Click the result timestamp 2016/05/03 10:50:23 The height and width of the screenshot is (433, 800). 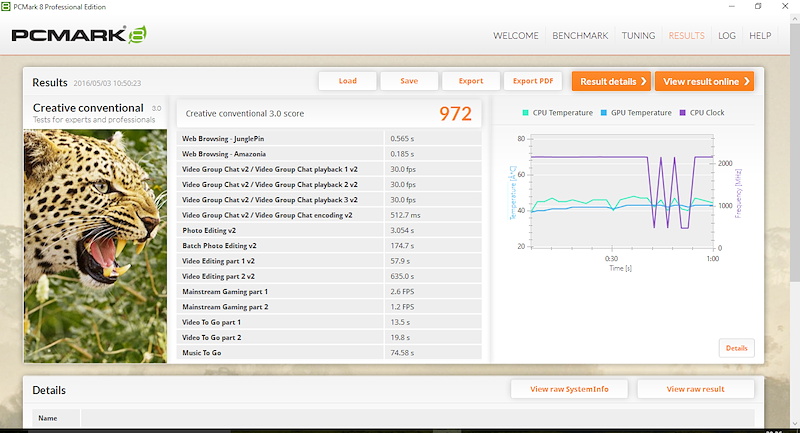point(107,83)
